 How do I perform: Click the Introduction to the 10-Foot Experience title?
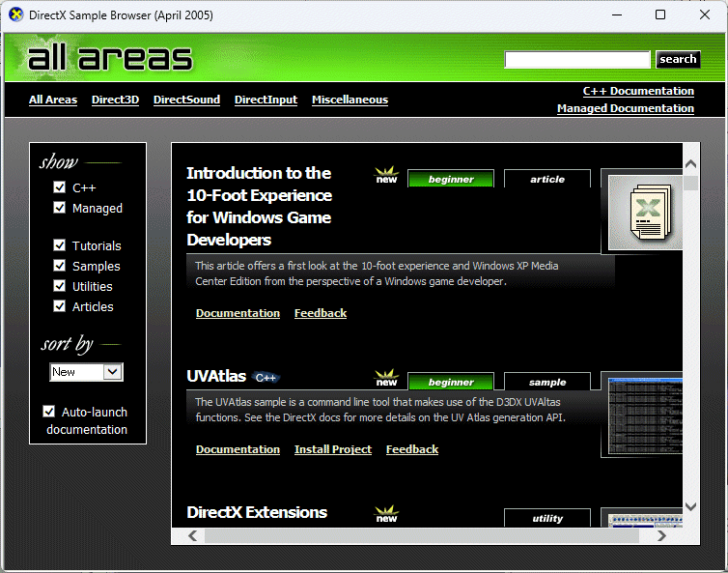pyautogui.click(x=259, y=207)
